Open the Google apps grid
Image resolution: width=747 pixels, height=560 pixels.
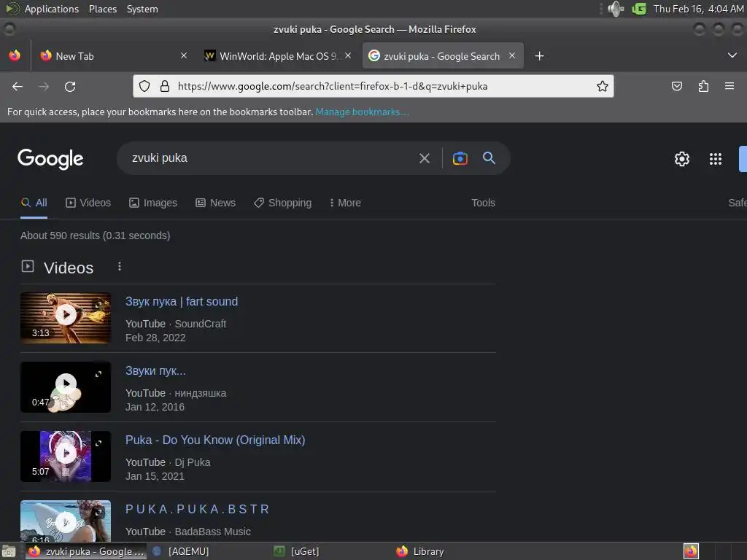pos(715,158)
